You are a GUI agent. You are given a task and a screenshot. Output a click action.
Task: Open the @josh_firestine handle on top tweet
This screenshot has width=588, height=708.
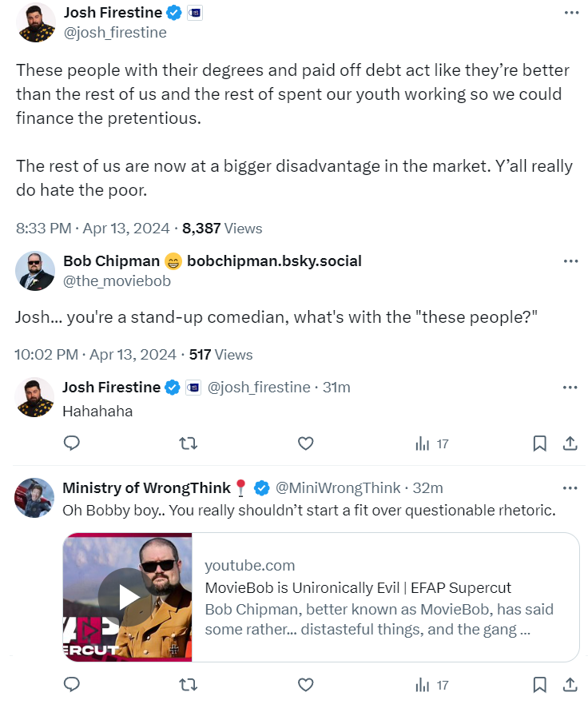pyautogui.click(x=114, y=33)
